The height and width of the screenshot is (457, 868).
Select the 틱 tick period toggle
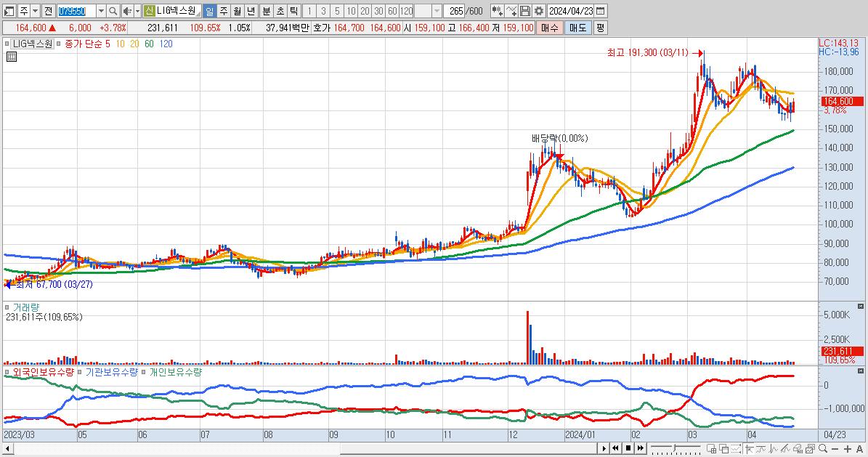coord(294,11)
